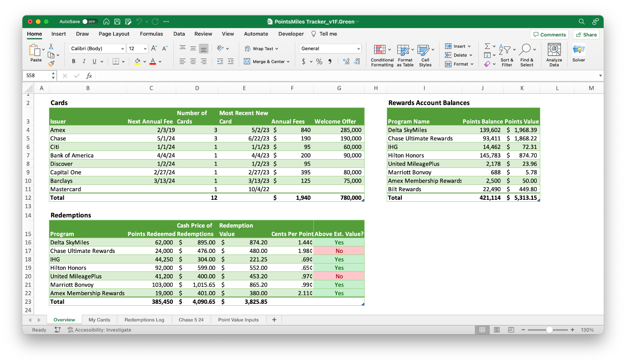Open the Comments pane

(550, 34)
